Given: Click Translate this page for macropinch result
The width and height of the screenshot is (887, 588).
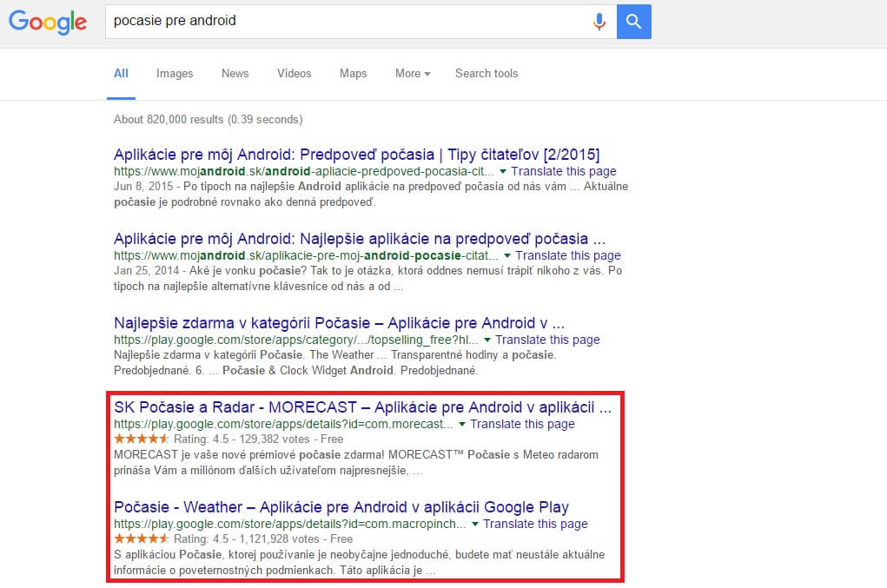Looking at the screenshot, I should tap(535, 524).
